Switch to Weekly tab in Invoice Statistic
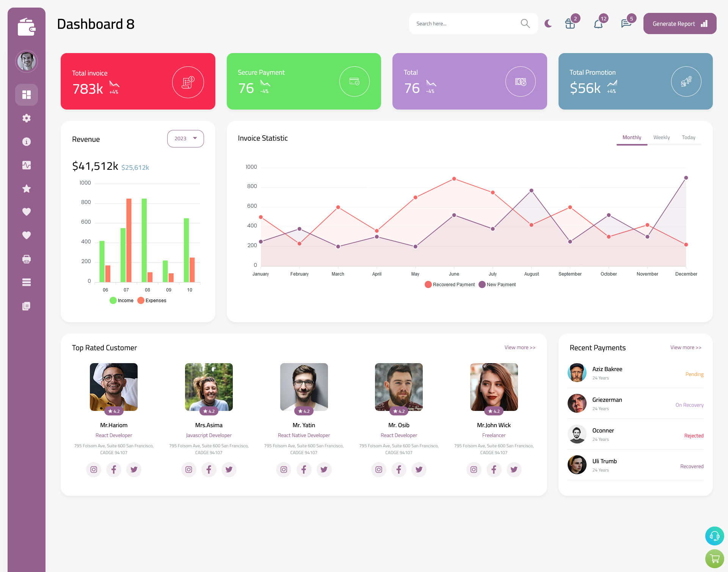Screen dimensions: 728x572 point(661,137)
